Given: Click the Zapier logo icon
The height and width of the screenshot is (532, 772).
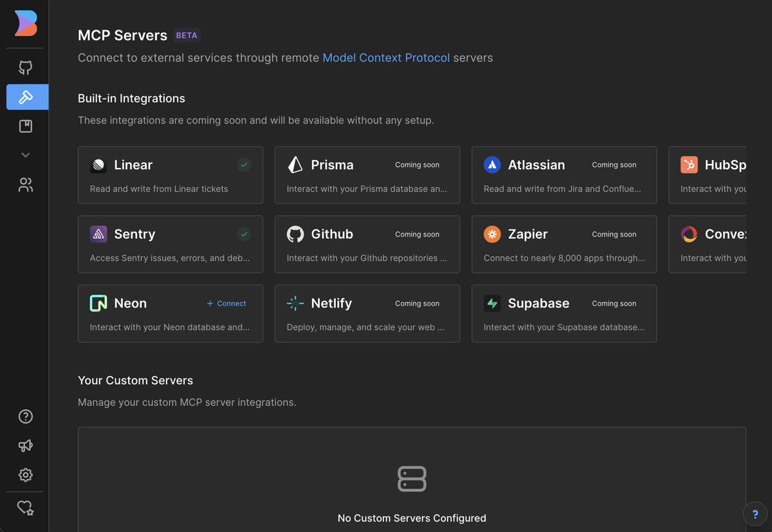Looking at the screenshot, I should [x=492, y=234].
